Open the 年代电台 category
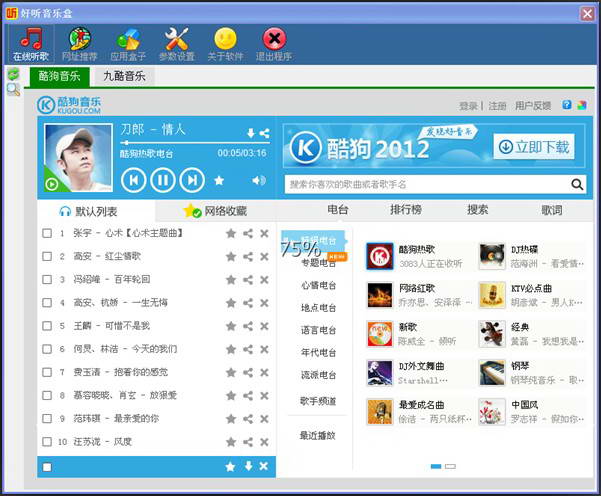601x496 pixels. (x=319, y=352)
